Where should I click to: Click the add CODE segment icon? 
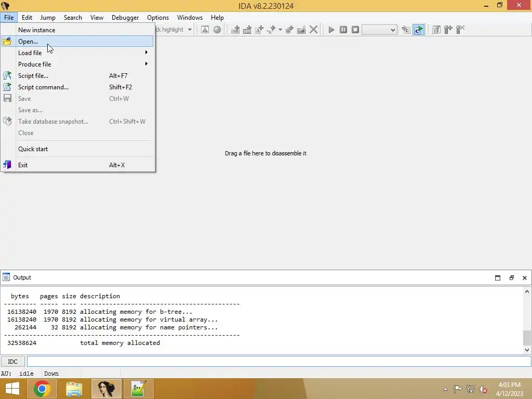point(235,30)
